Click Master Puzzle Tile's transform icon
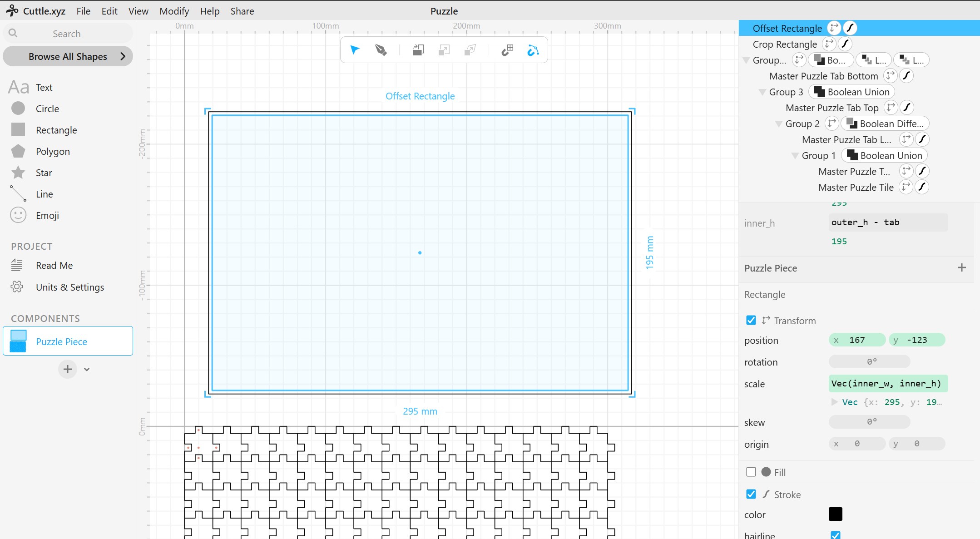 (x=906, y=187)
